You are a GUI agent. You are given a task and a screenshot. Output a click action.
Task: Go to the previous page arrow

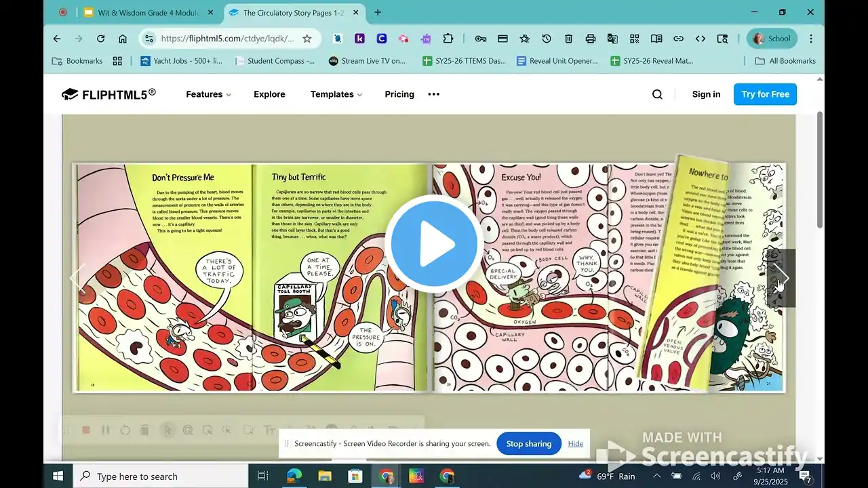click(x=78, y=278)
